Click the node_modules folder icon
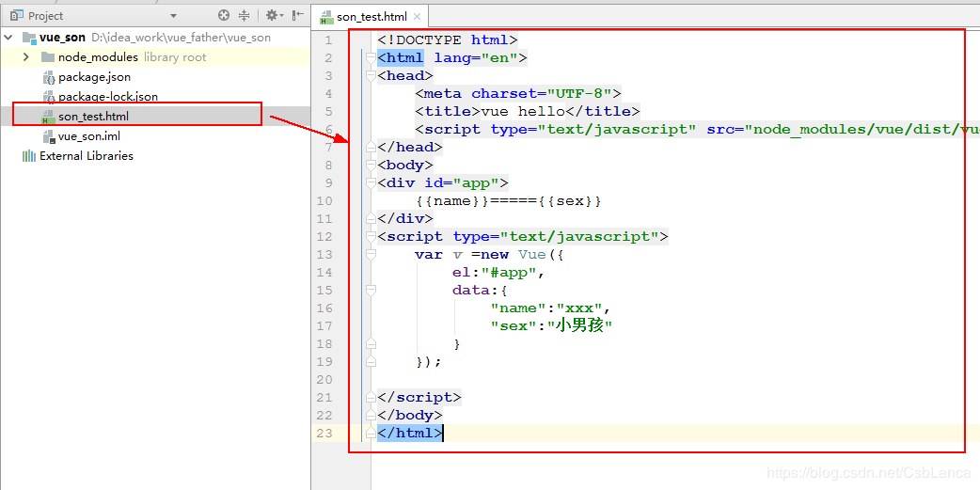This screenshot has width=980, height=490. click(x=48, y=57)
